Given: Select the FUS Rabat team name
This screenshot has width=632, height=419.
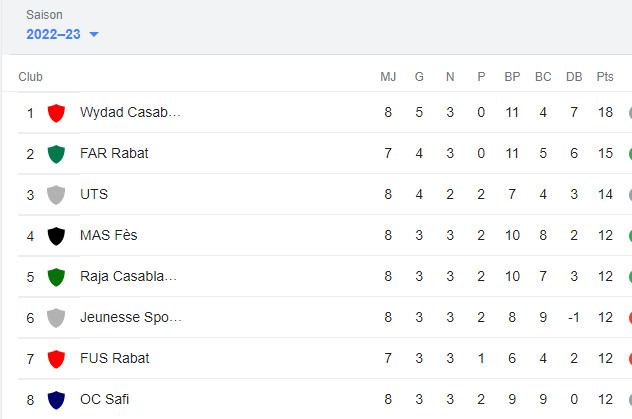Looking at the screenshot, I should point(114,358).
